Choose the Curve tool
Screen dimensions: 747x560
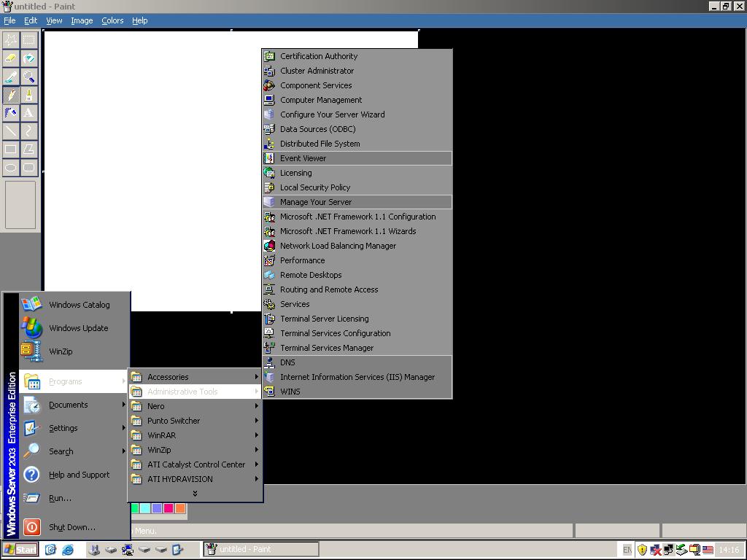pyautogui.click(x=28, y=131)
